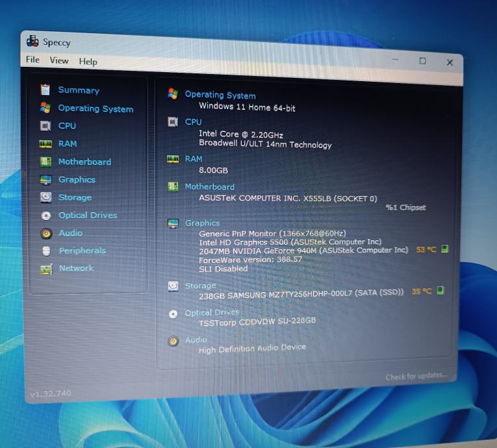Go to Storage section in sidebar
The image size is (497, 448).
tap(75, 197)
